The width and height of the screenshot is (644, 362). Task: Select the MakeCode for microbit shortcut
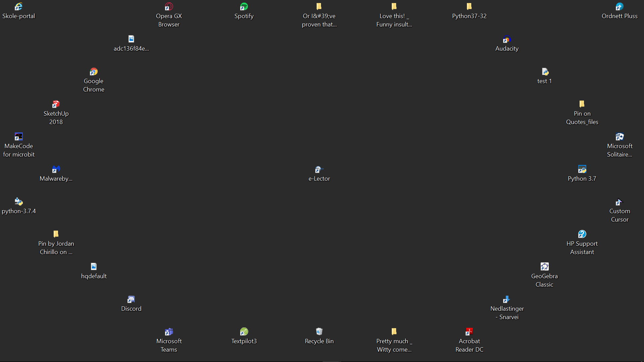[18, 136]
